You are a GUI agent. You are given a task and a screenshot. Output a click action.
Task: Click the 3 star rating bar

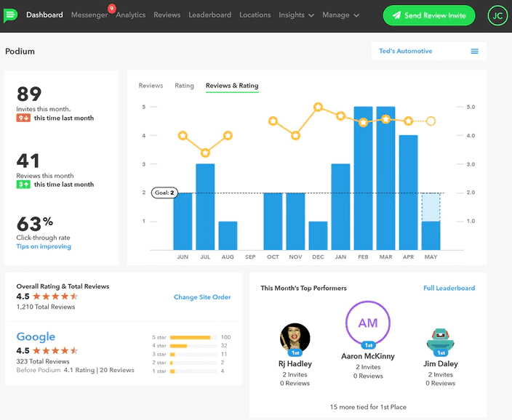click(193, 355)
